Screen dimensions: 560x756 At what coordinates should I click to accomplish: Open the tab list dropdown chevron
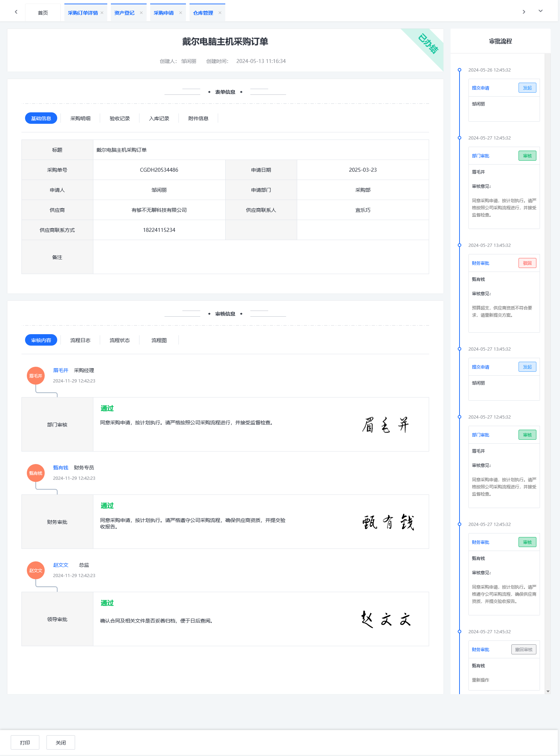point(541,11)
